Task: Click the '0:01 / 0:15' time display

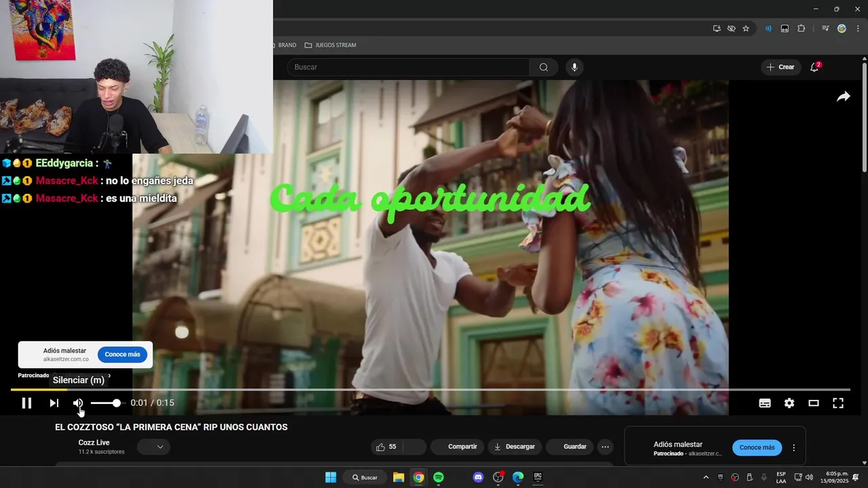Action: [x=153, y=403]
